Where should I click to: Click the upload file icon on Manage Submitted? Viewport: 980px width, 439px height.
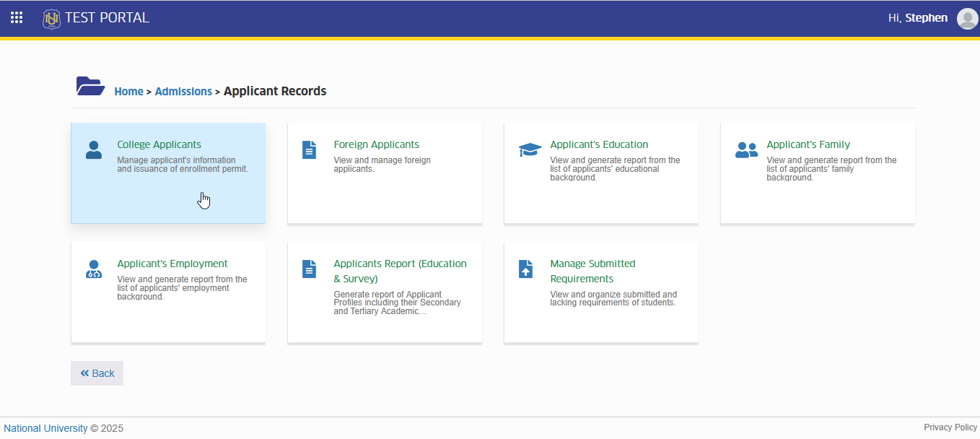(525, 269)
